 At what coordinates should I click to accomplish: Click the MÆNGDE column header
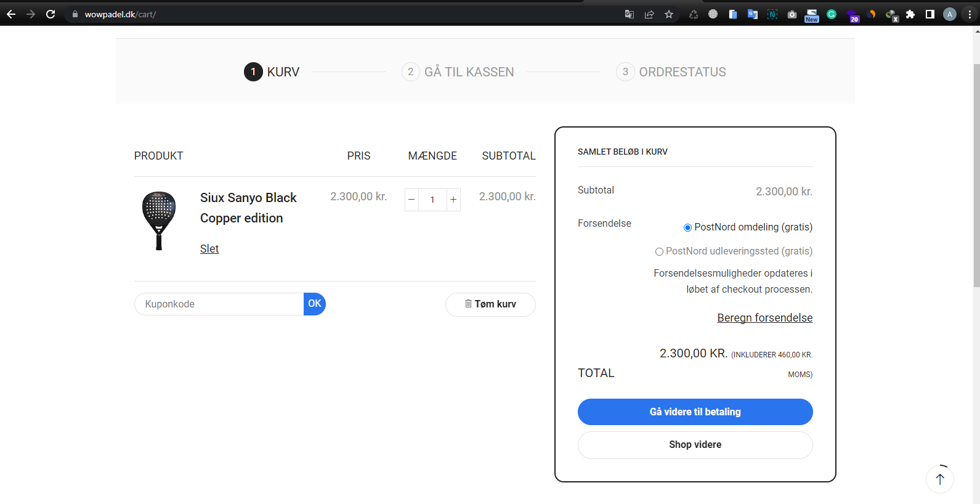tap(432, 156)
